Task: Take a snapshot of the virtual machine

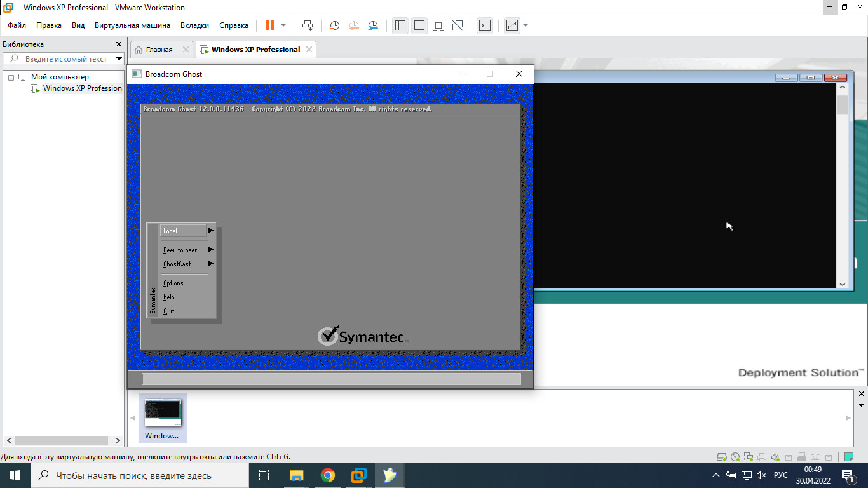Action: (x=334, y=25)
